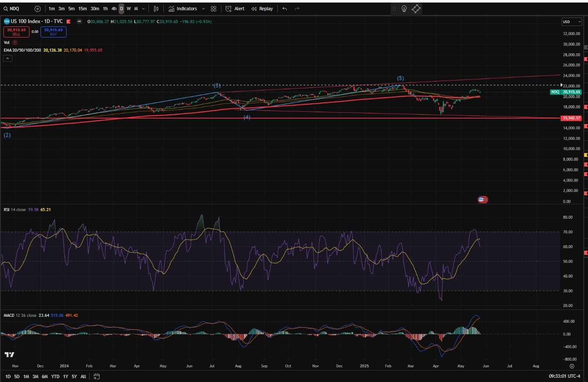Switch to monthly M timeframe
Image resolution: width=588 pixels, height=382 pixels.
pos(136,9)
